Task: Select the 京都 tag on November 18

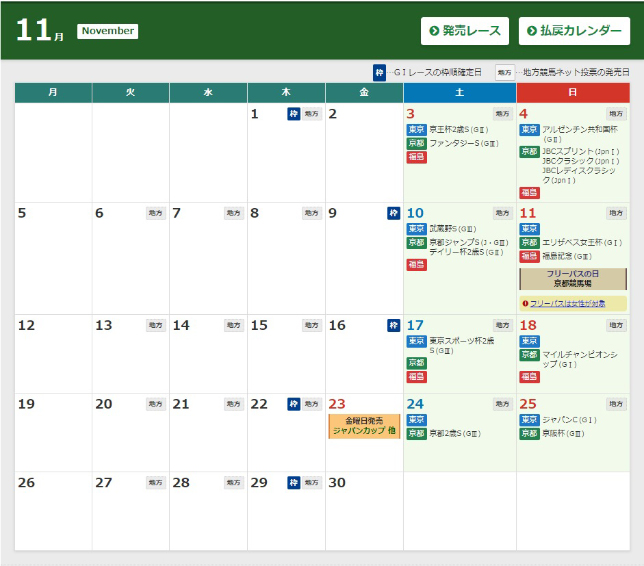Action: (529, 355)
